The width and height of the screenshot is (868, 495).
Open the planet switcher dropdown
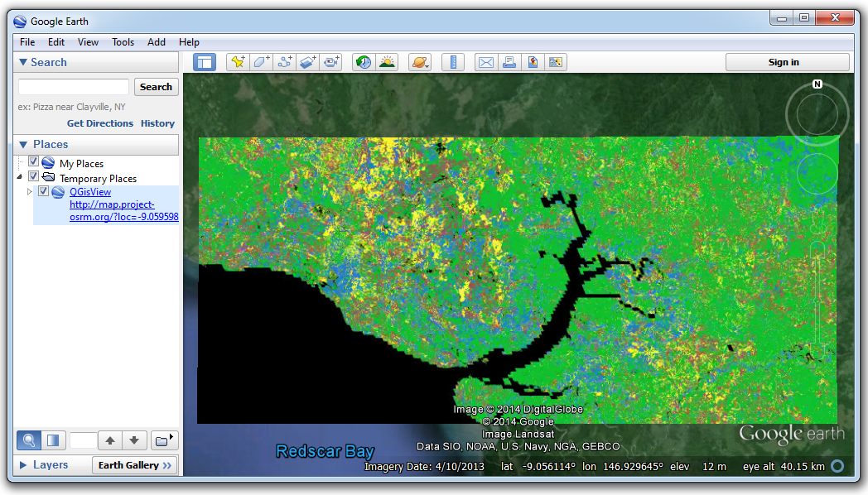point(420,62)
